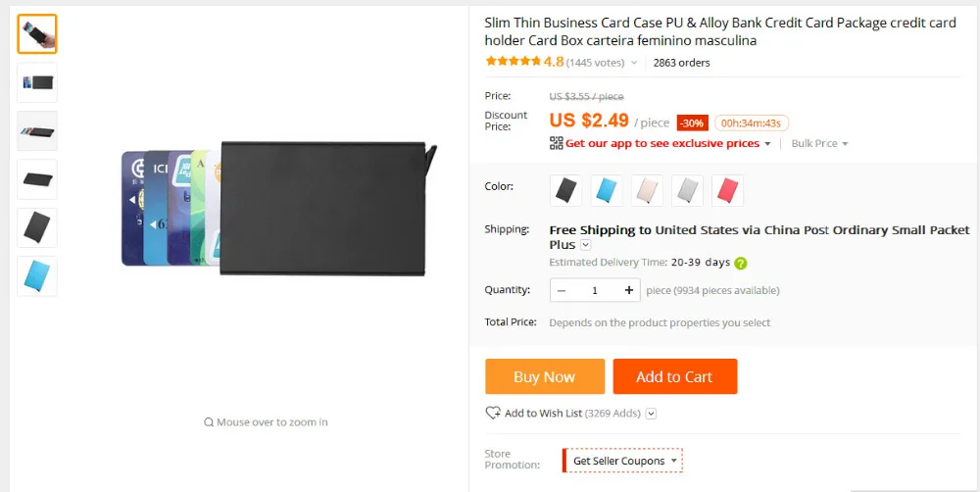
Task: Click the quantity input field
Action: (595, 290)
